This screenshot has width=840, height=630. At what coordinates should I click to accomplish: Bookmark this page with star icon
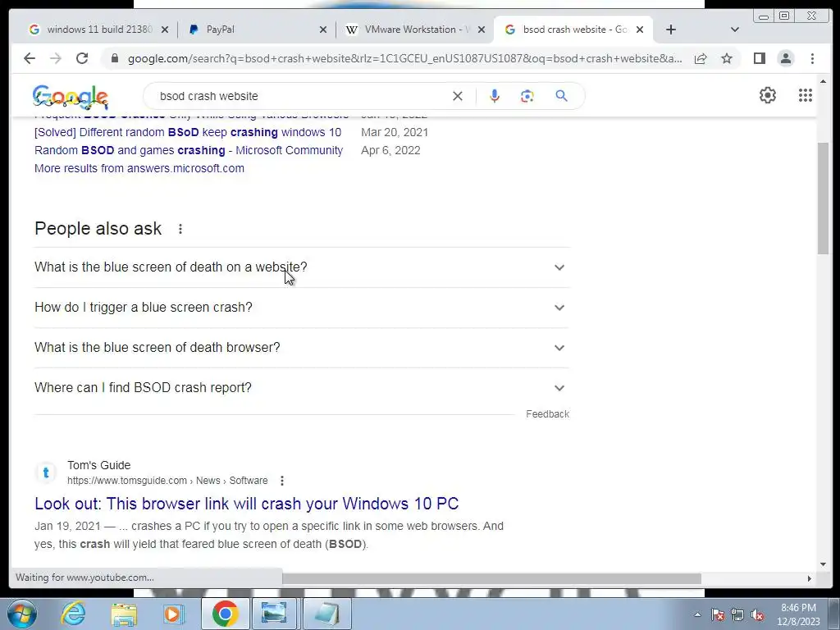point(727,58)
